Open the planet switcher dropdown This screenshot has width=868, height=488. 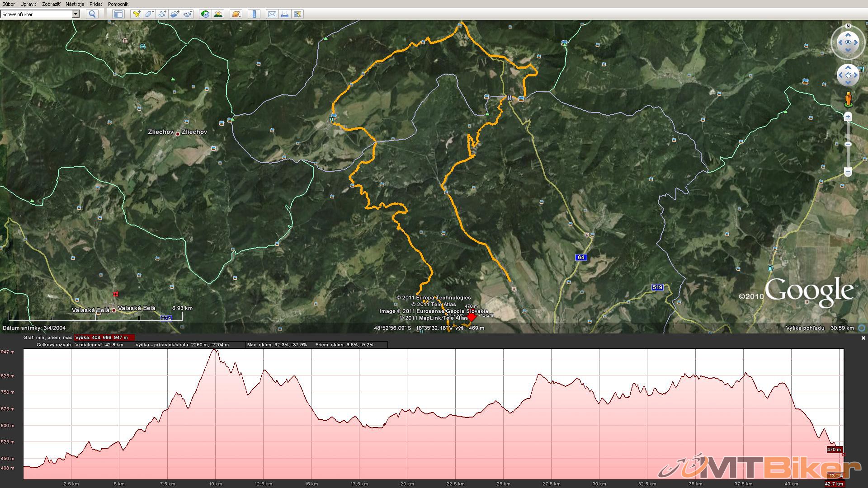pyautogui.click(x=236, y=14)
